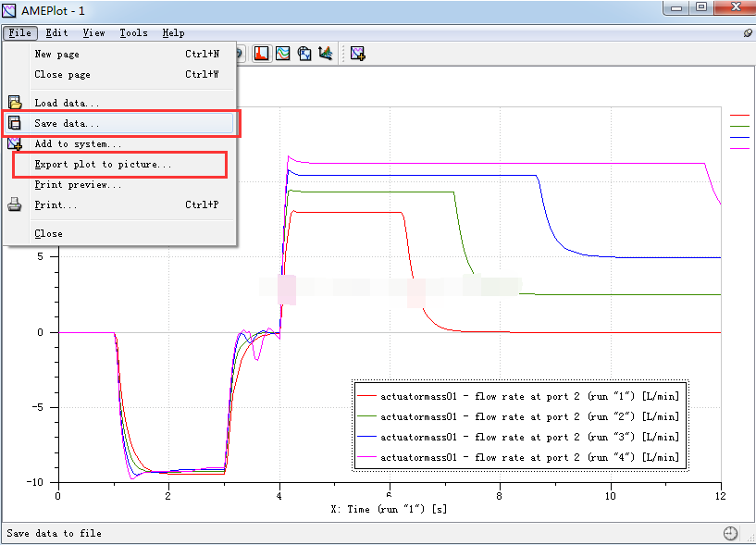Click the magenta run "4" legend line
The height and width of the screenshot is (545, 756).
coord(367,457)
